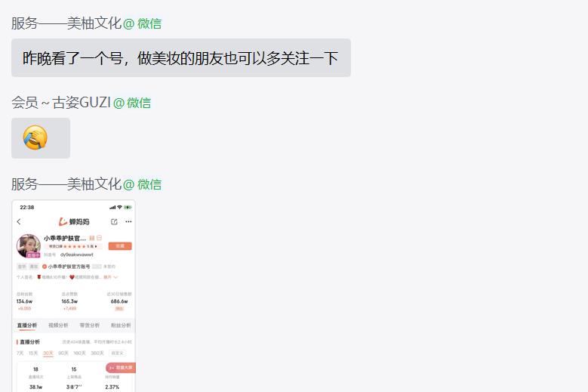588x392 pixels.
Task: Click the 微信 link after 会员～古姿GUZI
Action: point(139,103)
